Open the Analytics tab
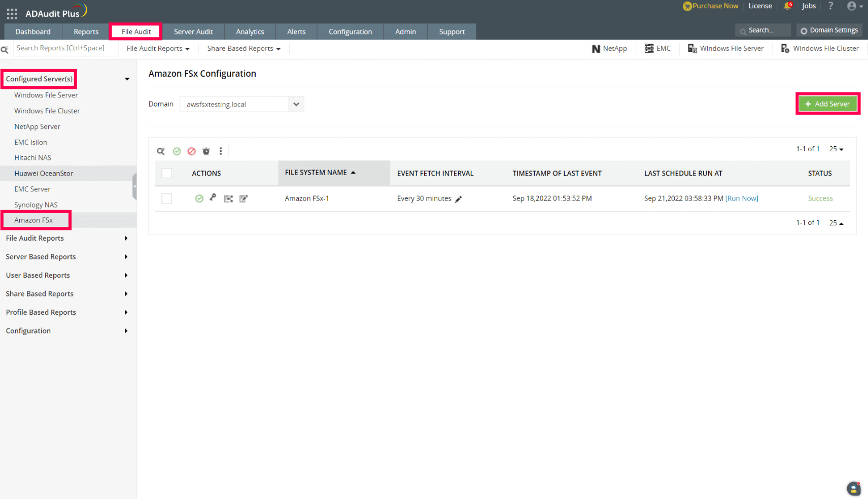This screenshot has height=499, width=868. click(250, 31)
